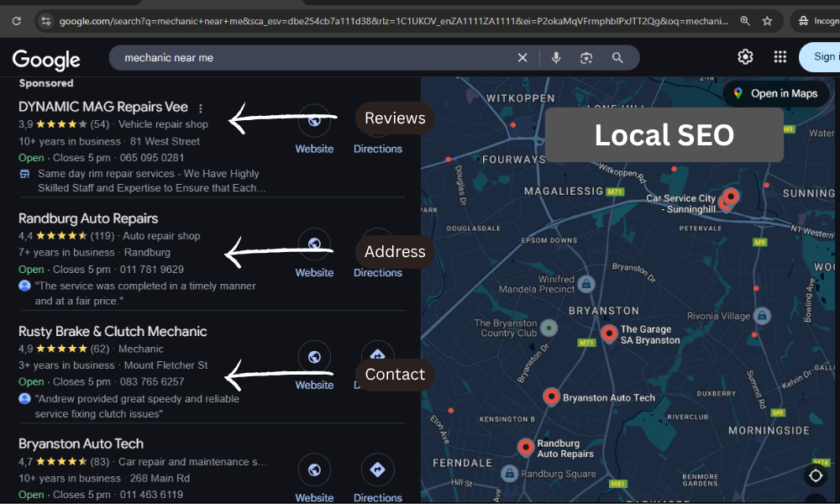Click the Sign in button
This screenshot has width=840, height=504.
point(820,57)
